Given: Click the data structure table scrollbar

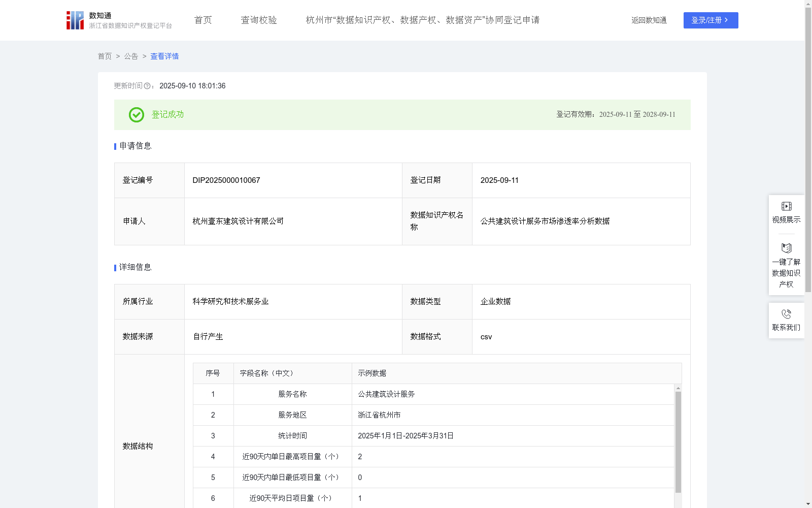Looking at the screenshot, I should (x=678, y=442).
